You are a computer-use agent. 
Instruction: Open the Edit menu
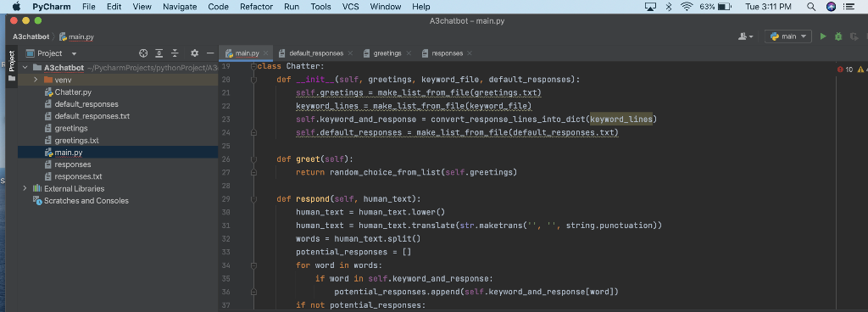coord(114,7)
